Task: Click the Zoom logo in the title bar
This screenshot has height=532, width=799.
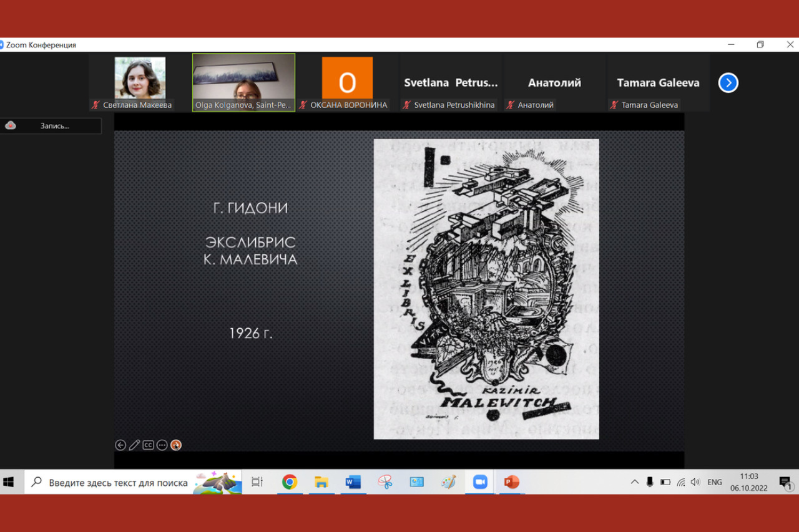Action: click(2, 45)
